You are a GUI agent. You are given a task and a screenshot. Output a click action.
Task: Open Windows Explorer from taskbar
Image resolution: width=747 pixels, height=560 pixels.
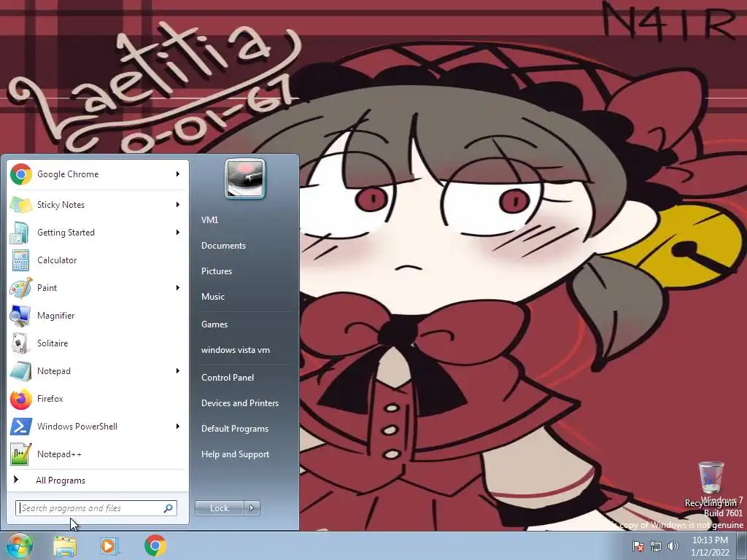tap(65, 545)
